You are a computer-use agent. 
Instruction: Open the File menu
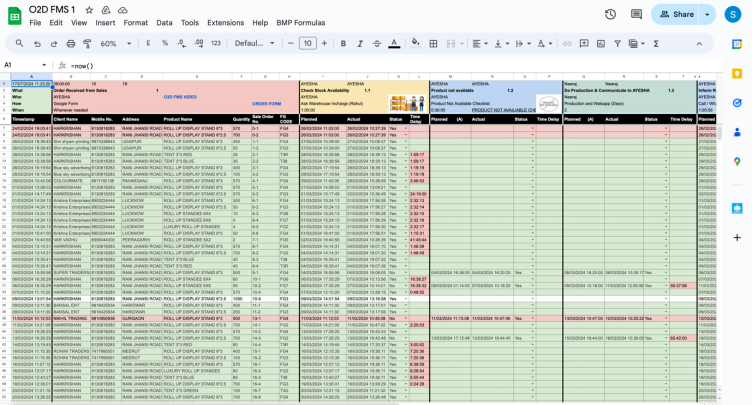[x=35, y=23]
